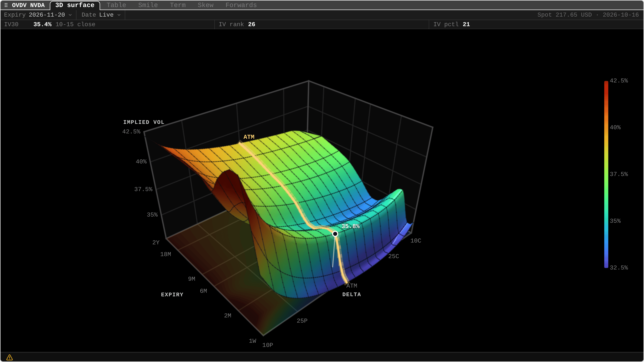The image size is (644, 362).
Task: Click the IV30 35.4% value
Action: coord(42,24)
